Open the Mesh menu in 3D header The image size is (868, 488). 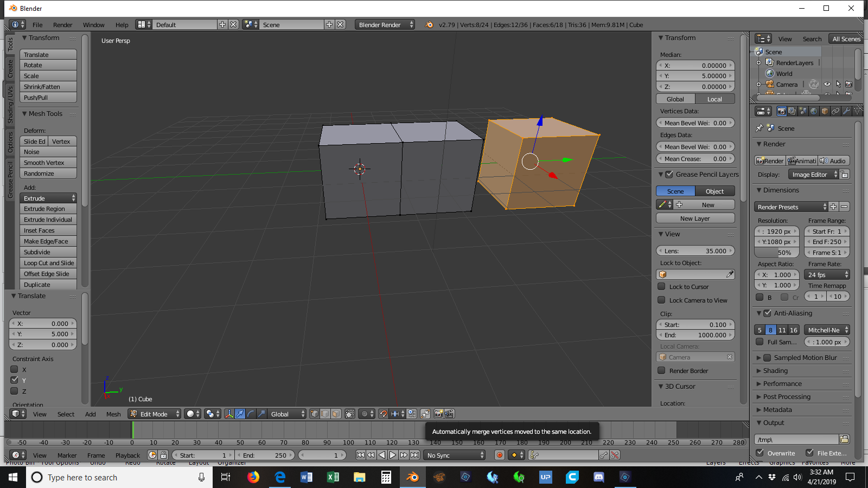pyautogui.click(x=113, y=414)
